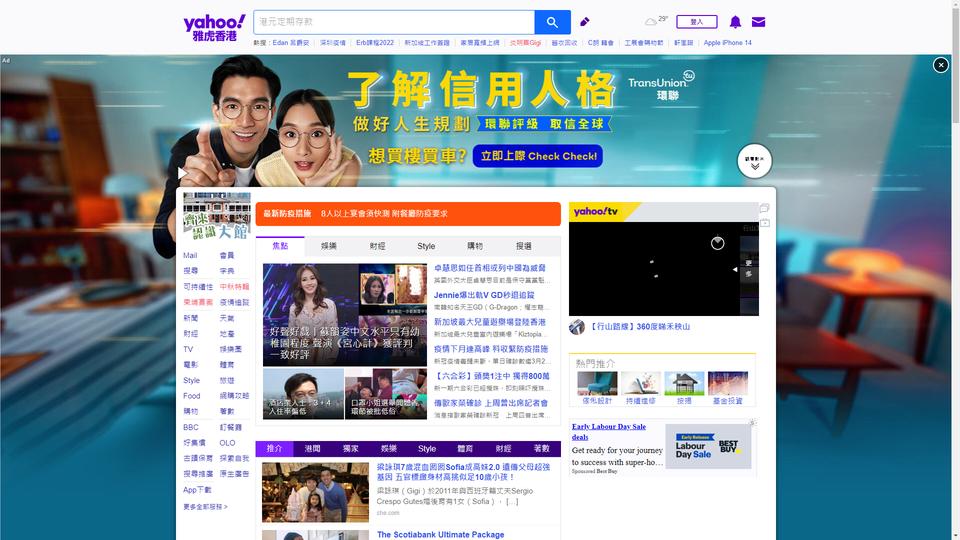Open trending link 'Edan'
This screenshot has height=540, width=960.
click(291, 43)
